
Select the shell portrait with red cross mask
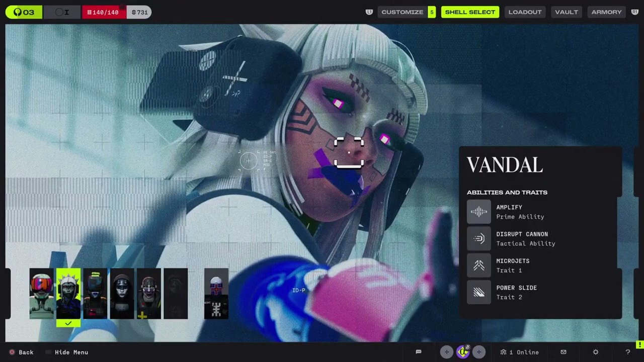216,294
